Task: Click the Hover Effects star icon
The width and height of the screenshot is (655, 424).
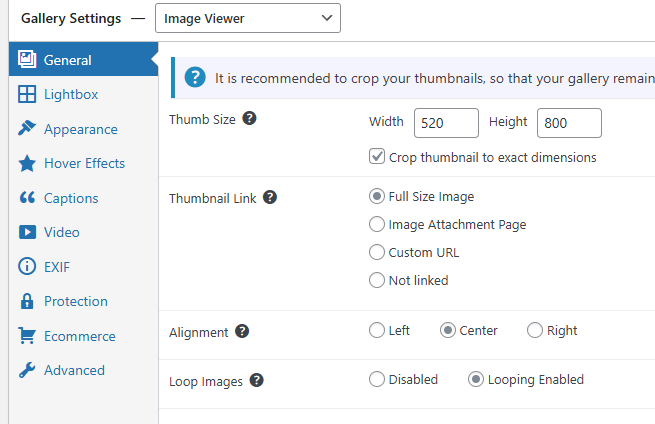Action: click(27, 163)
